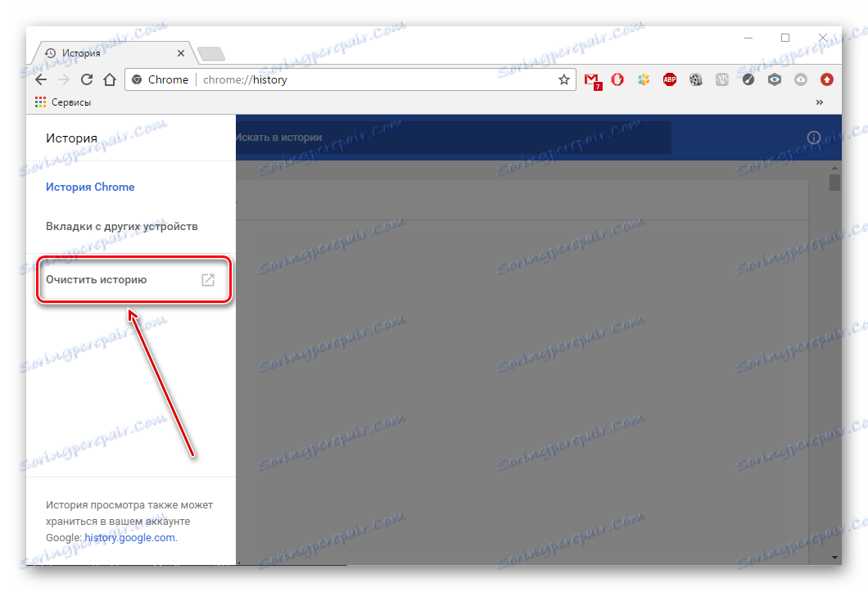Viewport: 868px width, 592px height.
Task: Click the Home button in the toolbar
Action: pos(110,79)
